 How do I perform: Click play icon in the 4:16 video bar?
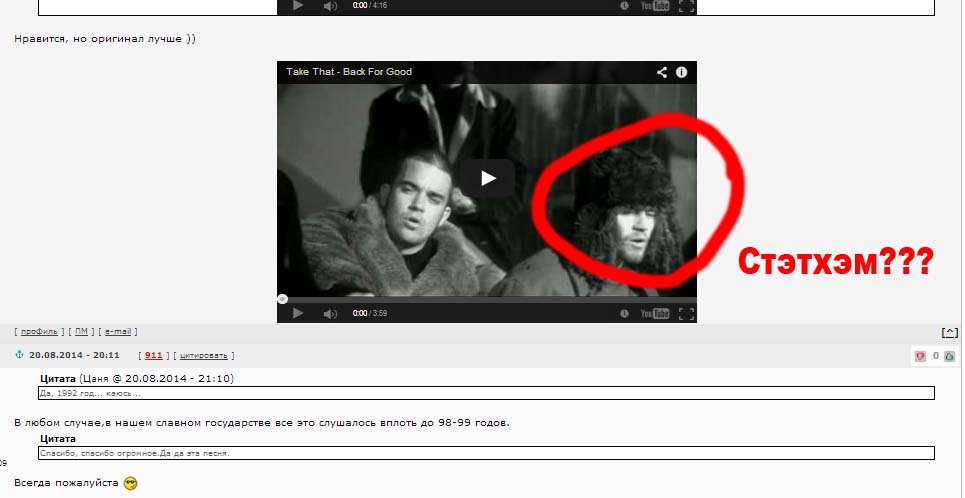tap(298, 6)
